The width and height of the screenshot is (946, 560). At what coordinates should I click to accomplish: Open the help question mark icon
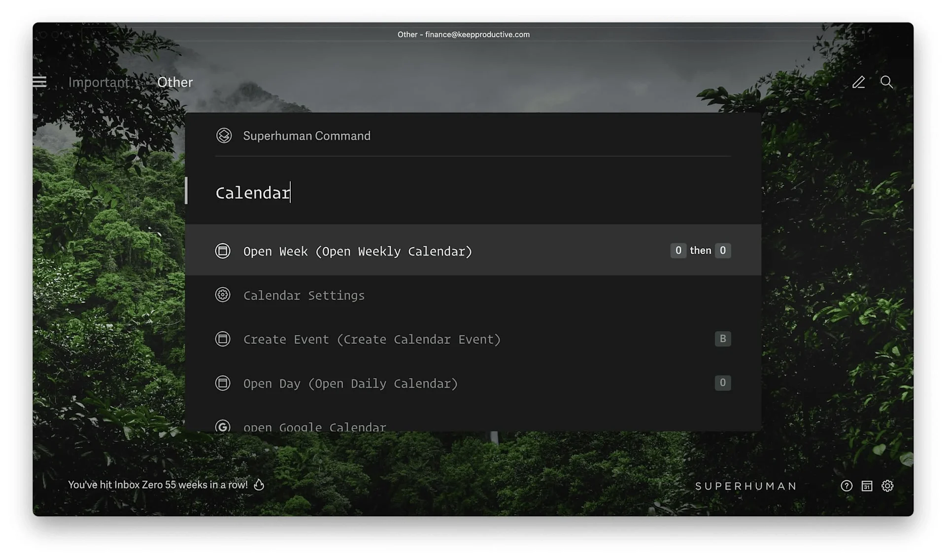[846, 486]
